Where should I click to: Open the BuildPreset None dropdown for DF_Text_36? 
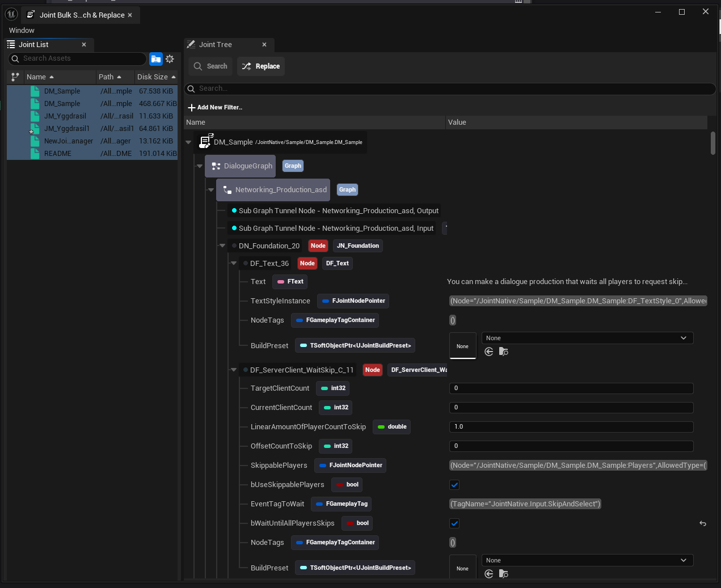click(587, 338)
